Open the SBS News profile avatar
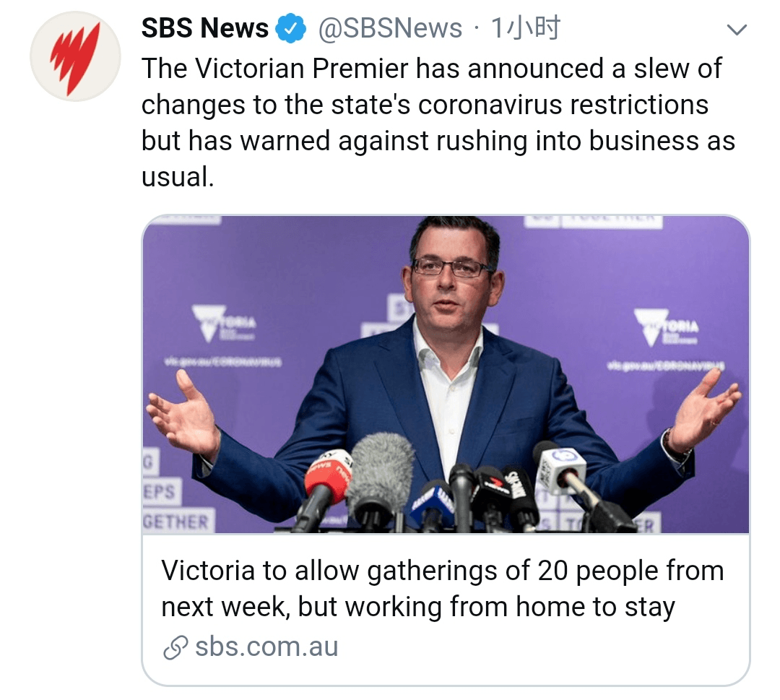The height and width of the screenshot is (700, 780). coord(75,56)
